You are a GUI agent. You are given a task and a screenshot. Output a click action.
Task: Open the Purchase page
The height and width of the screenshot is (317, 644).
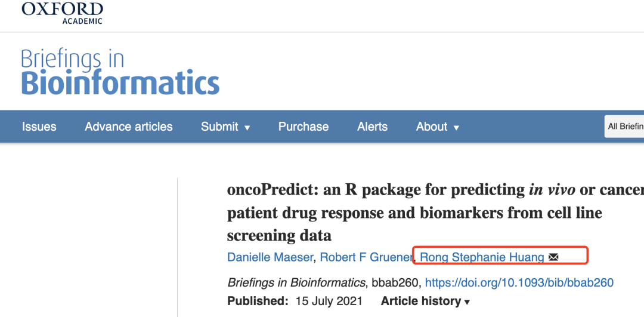(304, 127)
